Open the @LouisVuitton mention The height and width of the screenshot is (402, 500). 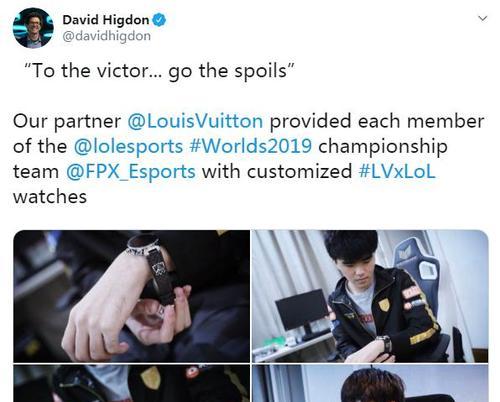tap(195, 121)
